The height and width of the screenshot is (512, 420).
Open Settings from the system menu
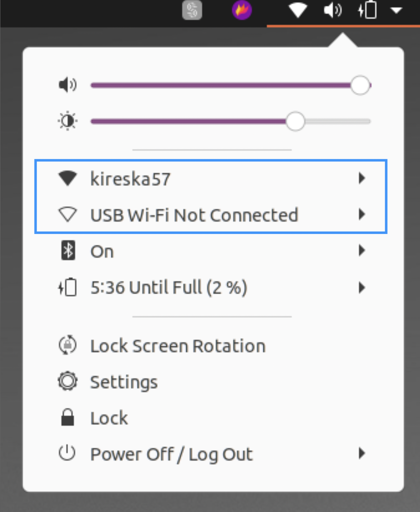pos(124,382)
